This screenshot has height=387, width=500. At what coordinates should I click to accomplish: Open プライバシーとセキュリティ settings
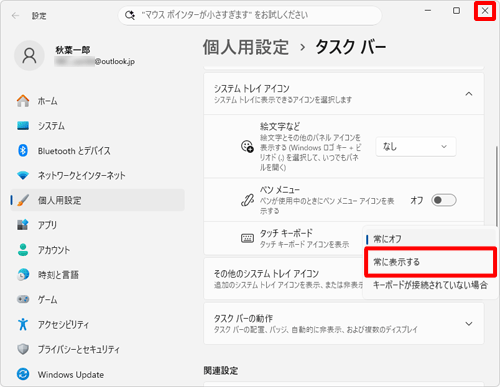click(x=97, y=349)
